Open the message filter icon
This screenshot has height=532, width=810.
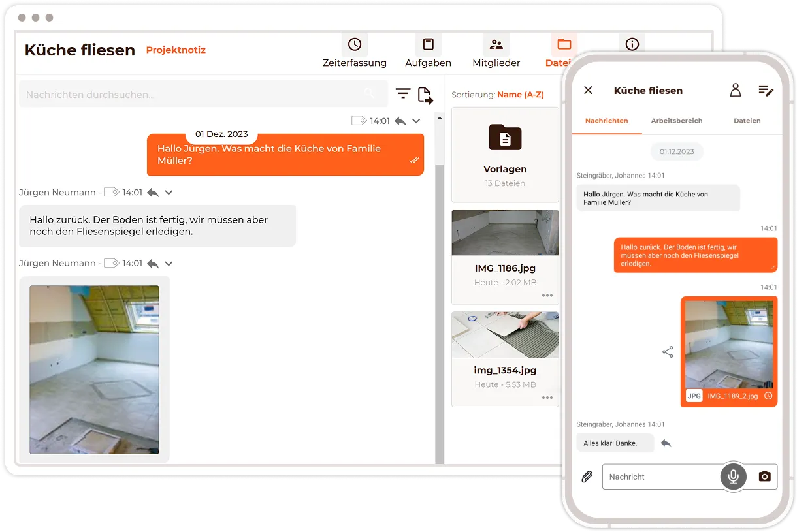click(403, 94)
